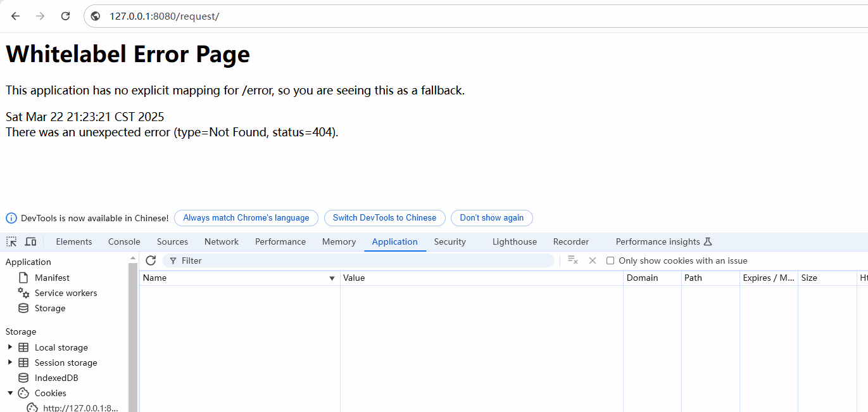Click the Storage database icon under Application
Image resolution: width=868 pixels, height=412 pixels.
pos(23,308)
